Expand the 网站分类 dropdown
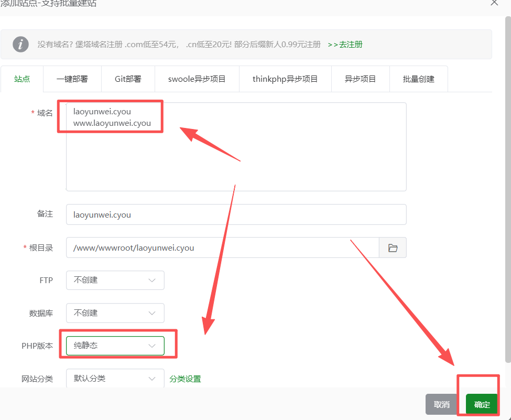This screenshot has width=511, height=420. (x=115, y=379)
